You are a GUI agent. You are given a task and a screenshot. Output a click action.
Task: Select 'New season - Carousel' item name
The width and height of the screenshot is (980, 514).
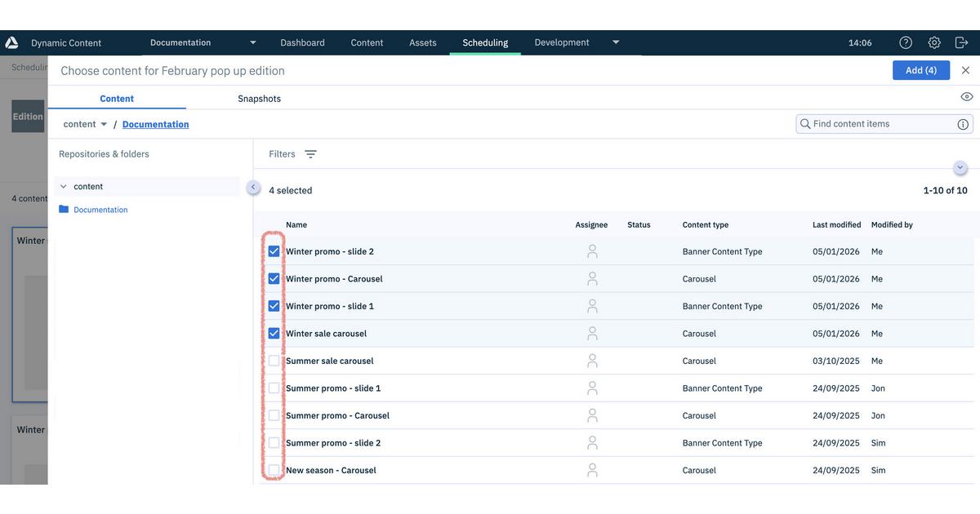click(331, 470)
